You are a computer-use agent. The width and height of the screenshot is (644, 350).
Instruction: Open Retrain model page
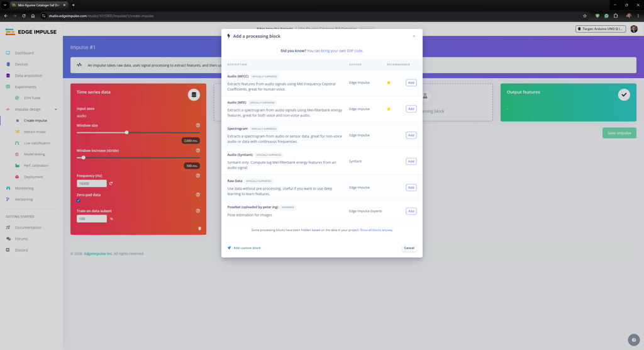(x=35, y=132)
